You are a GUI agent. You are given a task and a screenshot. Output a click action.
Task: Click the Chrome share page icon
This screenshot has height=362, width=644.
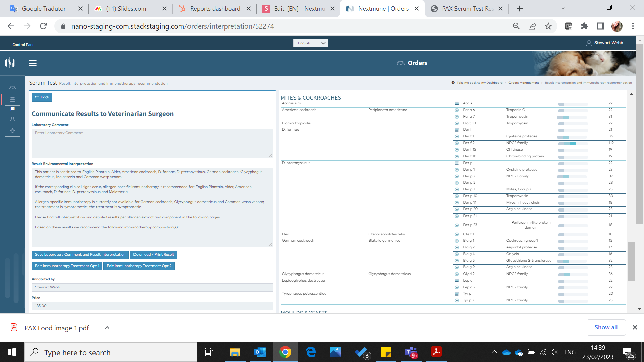(x=532, y=26)
